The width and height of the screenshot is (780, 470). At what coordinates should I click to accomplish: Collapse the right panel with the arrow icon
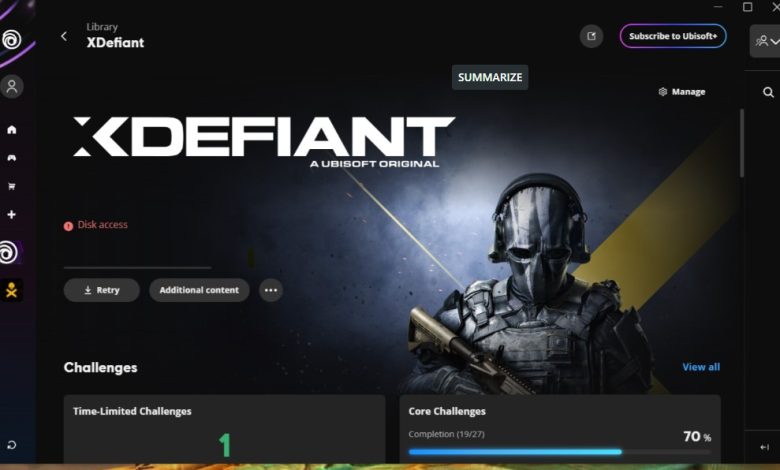(x=765, y=447)
